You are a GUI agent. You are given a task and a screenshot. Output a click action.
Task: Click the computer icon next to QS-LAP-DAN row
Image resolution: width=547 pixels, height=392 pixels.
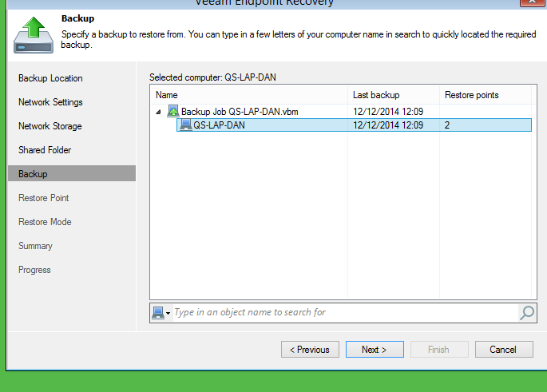(x=186, y=125)
